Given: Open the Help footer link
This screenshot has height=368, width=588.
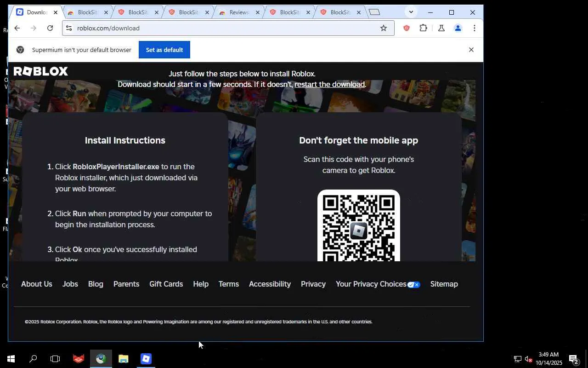Looking at the screenshot, I should tap(201, 284).
